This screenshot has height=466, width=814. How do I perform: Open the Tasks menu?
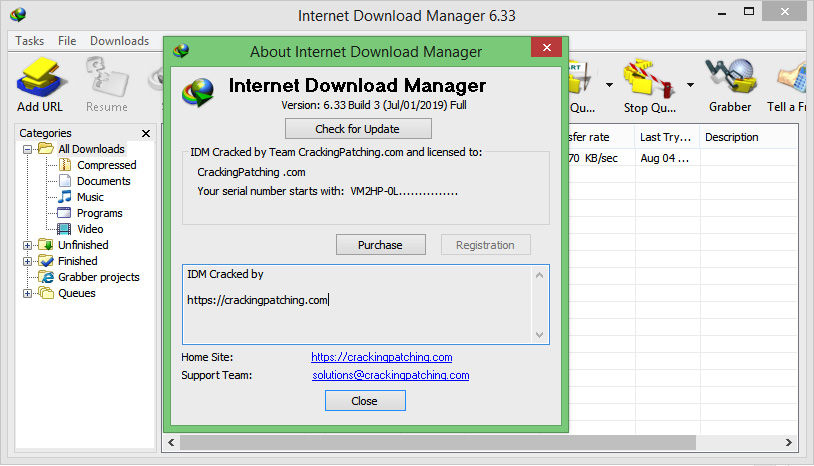[x=30, y=40]
